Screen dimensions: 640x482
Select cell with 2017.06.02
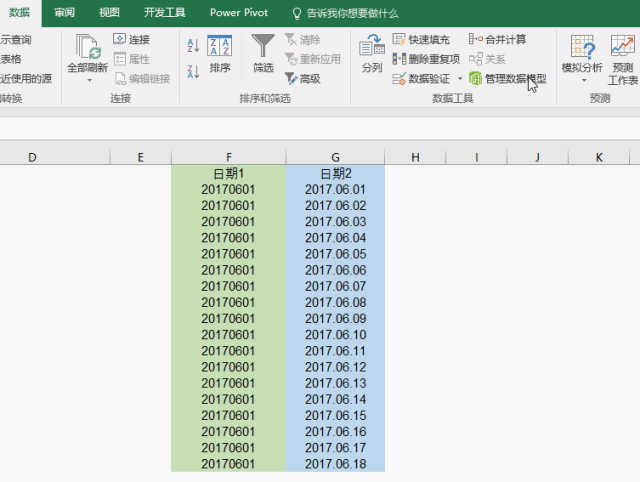coord(335,206)
